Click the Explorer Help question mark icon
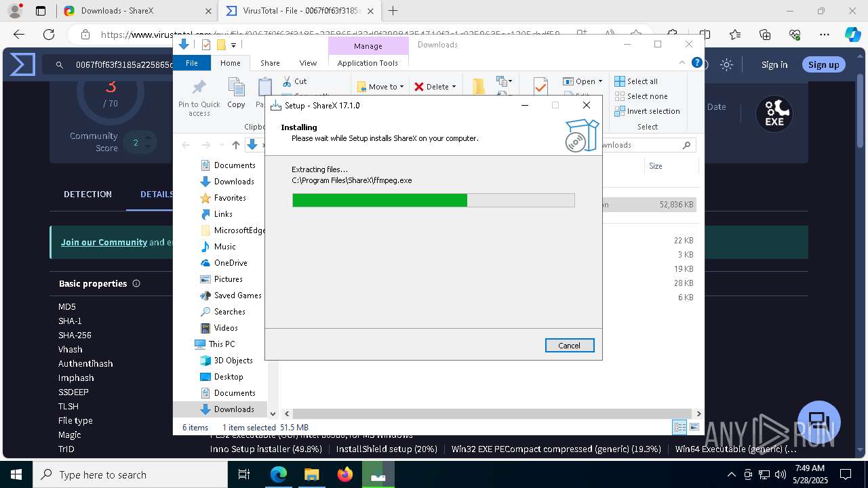Viewport: 868px width, 488px height. click(x=696, y=62)
